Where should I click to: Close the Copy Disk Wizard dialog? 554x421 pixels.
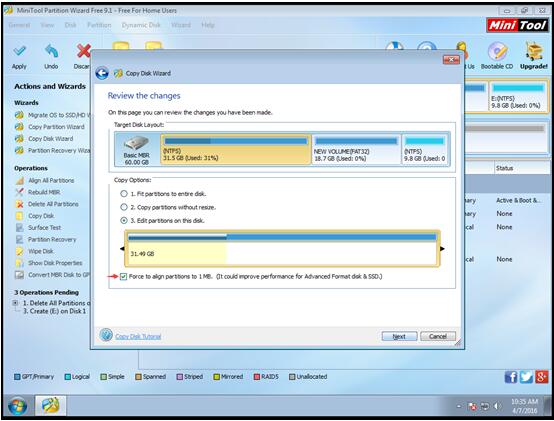click(451, 60)
